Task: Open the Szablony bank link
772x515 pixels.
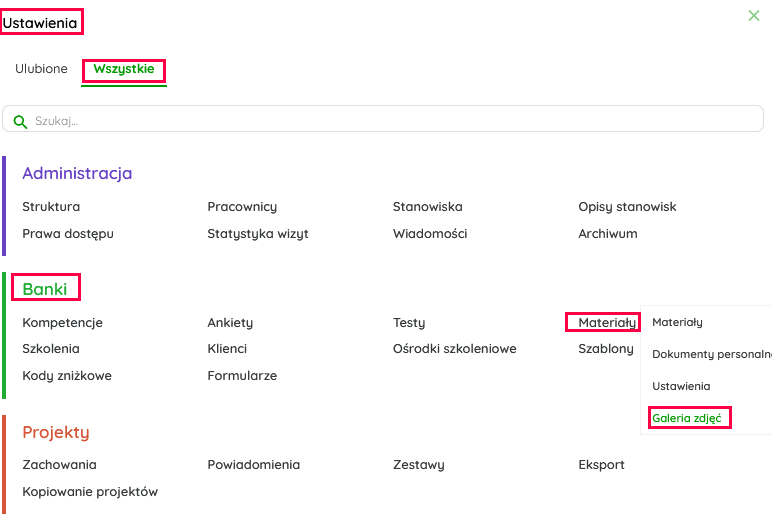Action: click(x=606, y=349)
